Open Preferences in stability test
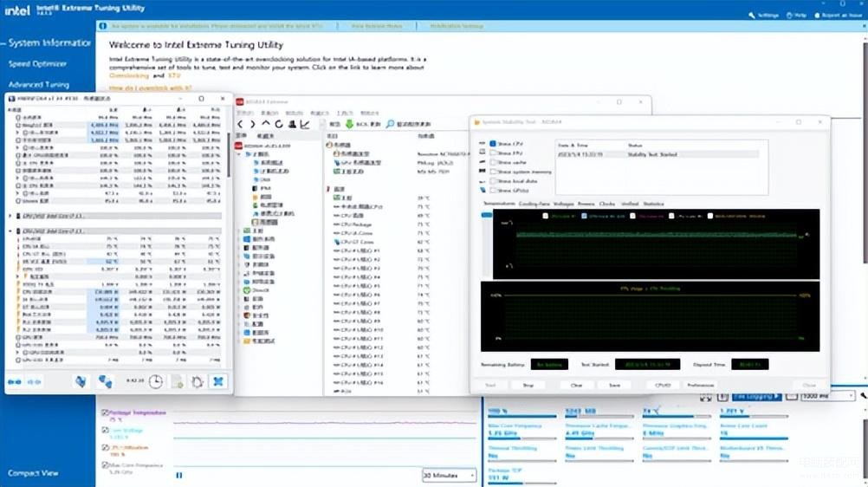The height and width of the screenshot is (487, 868). pos(700,385)
